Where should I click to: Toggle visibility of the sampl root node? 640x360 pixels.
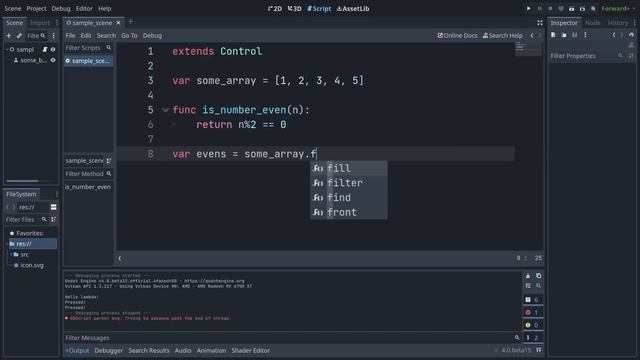coord(53,49)
